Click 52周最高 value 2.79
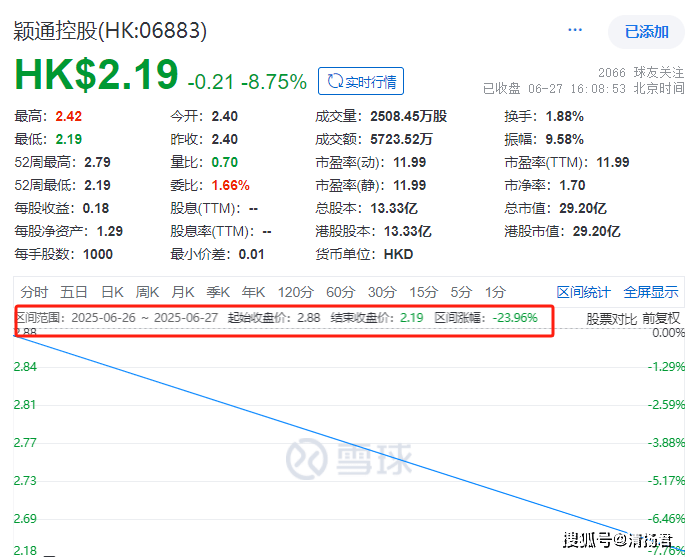This screenshot has height=557, width=687. click(x=97, y=162)
